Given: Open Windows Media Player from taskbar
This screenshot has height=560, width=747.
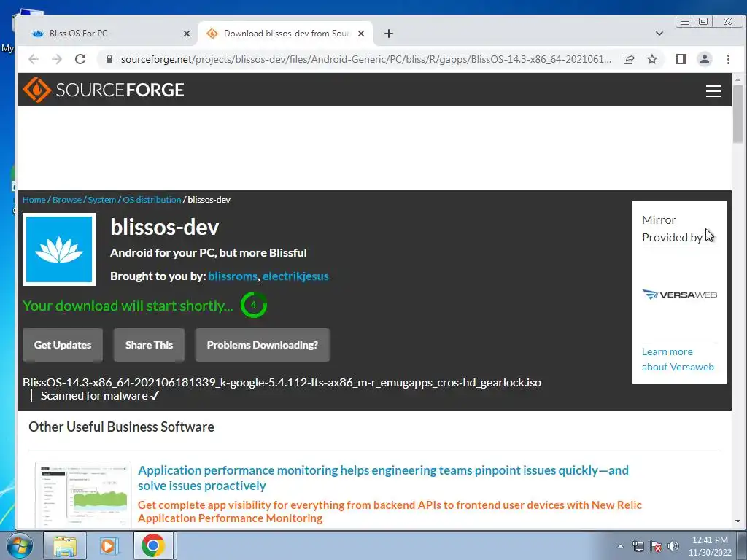Looking at the screenshot, I should pos(108,545).
